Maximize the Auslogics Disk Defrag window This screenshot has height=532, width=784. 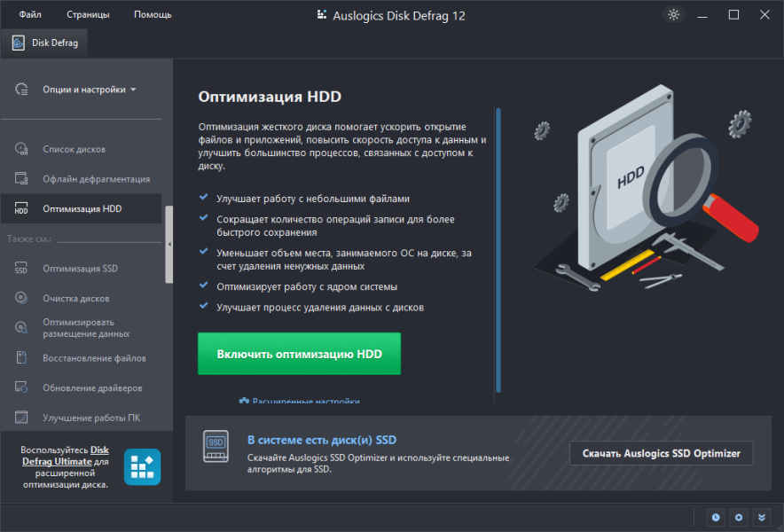(x=733, y=14)
